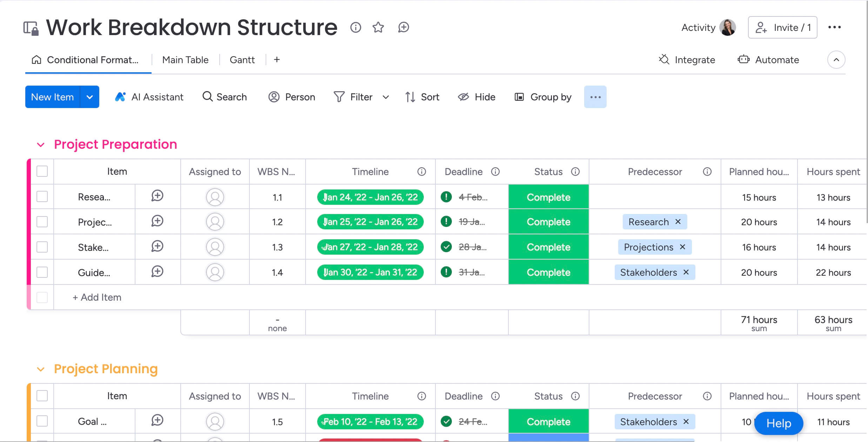Click + Add Item in Project Preparation
The height and width of the screenshot is (442, 868).
coord(97,297)
